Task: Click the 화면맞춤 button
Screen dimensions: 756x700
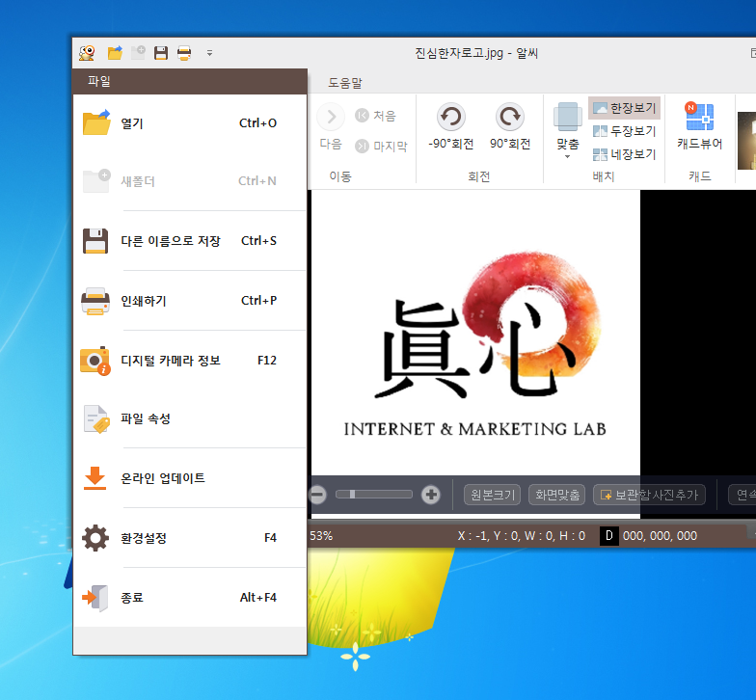Action: 557,495
